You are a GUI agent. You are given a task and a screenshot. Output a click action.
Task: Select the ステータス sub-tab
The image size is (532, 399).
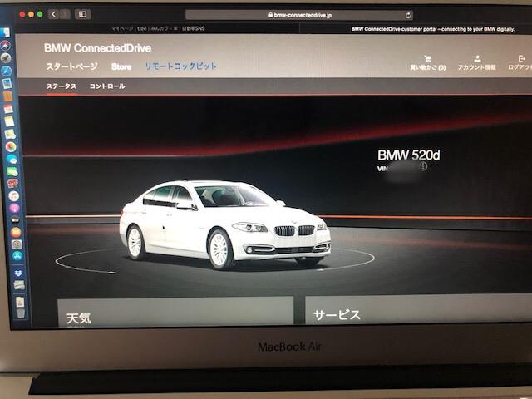point(62,86)
